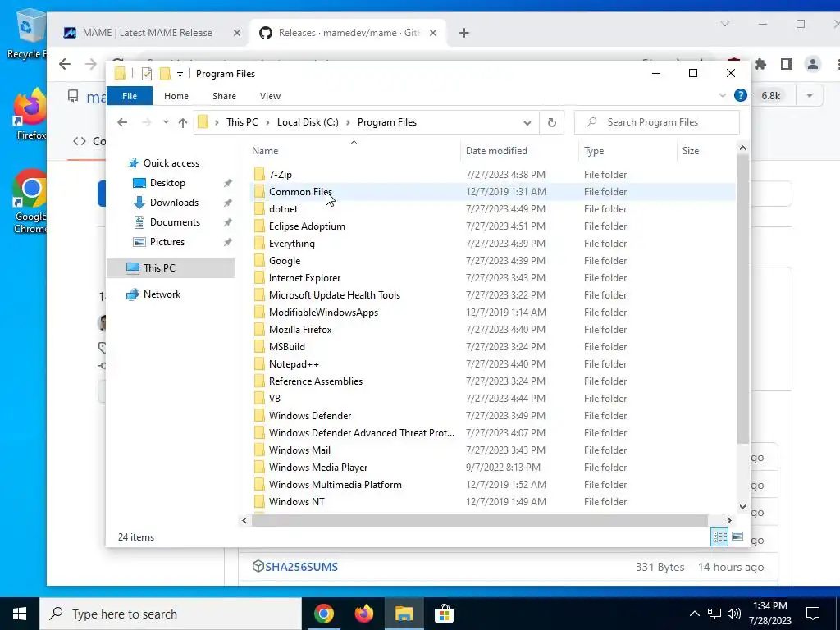
Task: Expand the Explorer ribbon chevron
Action: click(722, 95)
